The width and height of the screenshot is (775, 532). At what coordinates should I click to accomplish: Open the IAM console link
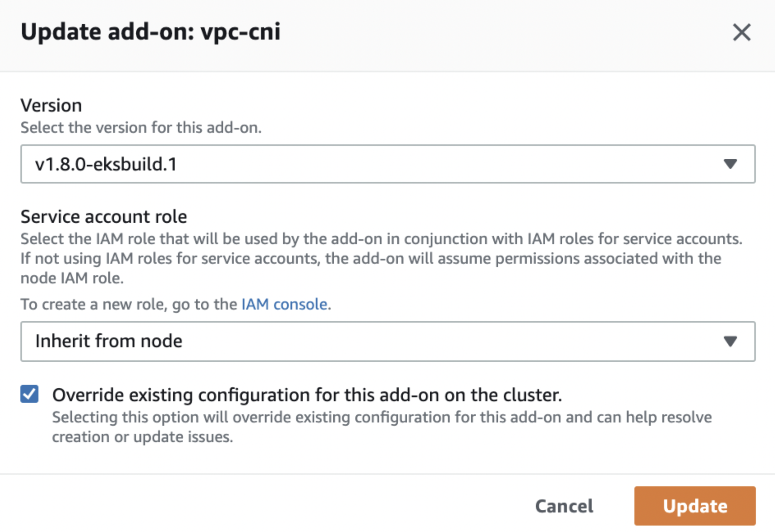[x=284, y=304]
